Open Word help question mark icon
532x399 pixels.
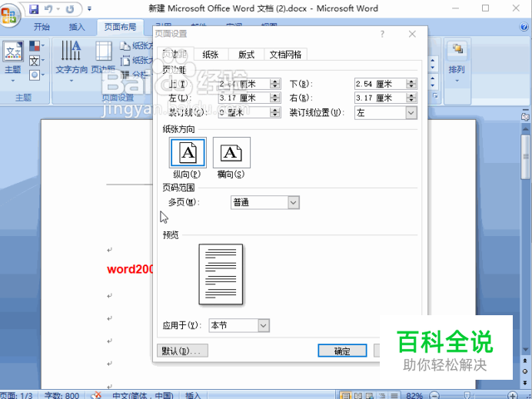click(524, 27)
